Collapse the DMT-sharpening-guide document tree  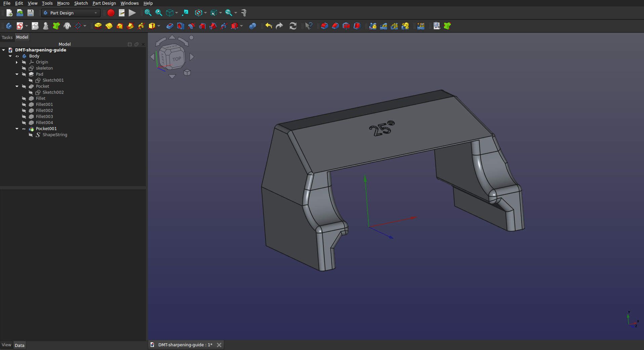click(4, 50)
